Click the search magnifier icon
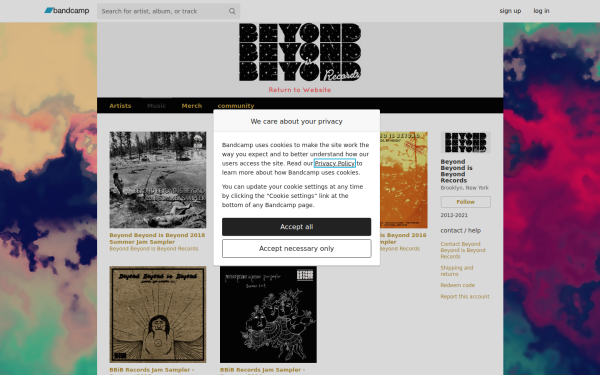The image size is (600, 375). (232, 11)
